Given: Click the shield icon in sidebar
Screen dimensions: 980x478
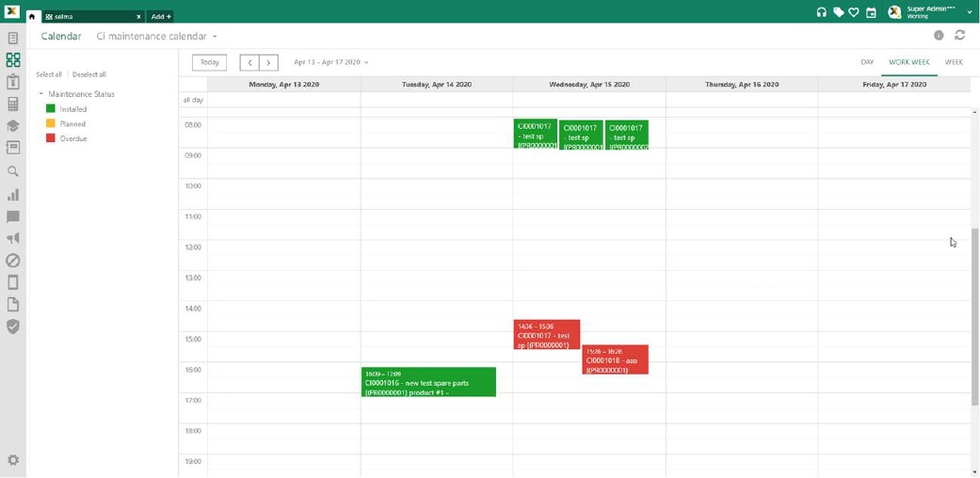Looking at the screenshot, I should pyautogui.click(x=13, y=327).
